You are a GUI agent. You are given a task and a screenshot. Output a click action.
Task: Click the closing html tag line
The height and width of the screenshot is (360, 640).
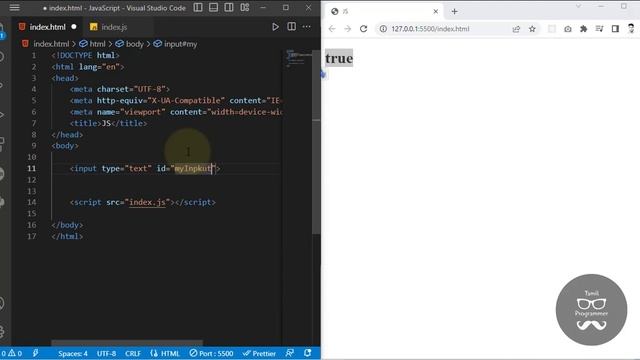(x=67, y=236)
